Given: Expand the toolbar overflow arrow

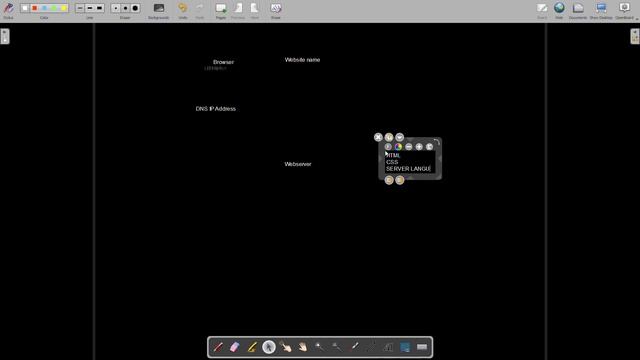Looking at the screenshot, I should pos(637,19).
